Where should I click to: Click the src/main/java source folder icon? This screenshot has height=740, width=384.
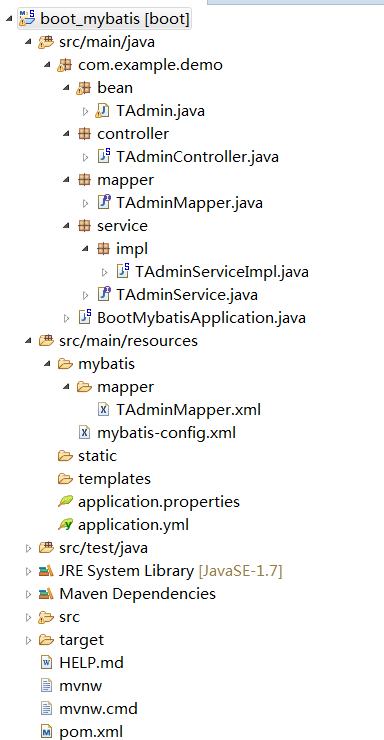pyautogui.click(x=46, y=42)
